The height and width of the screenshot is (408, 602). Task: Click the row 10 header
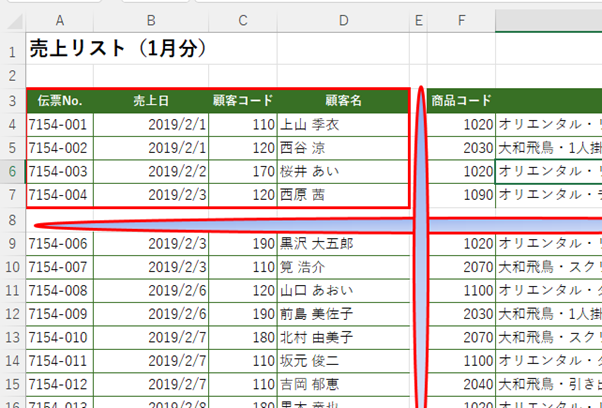pos(12,267)
